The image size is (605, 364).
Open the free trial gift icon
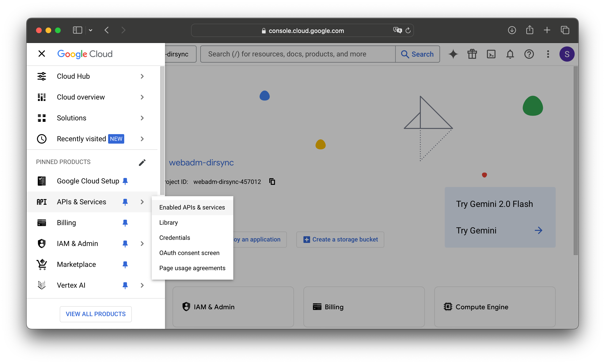(x=472, y=54)
